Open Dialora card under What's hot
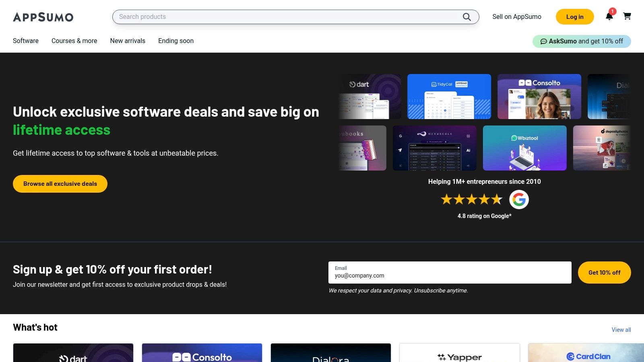Viewport: 644px width, 362px height. (x=331, y=353)
